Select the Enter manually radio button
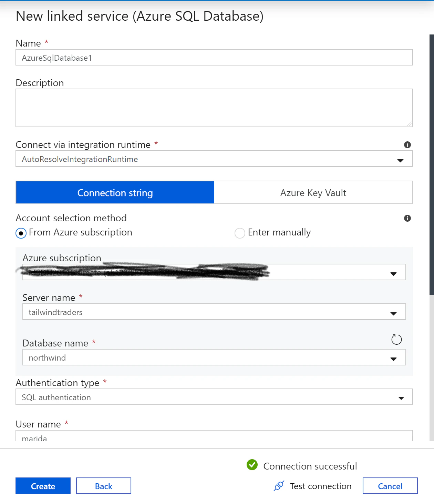This screenshot has height=504, width=434. [240, 233]
